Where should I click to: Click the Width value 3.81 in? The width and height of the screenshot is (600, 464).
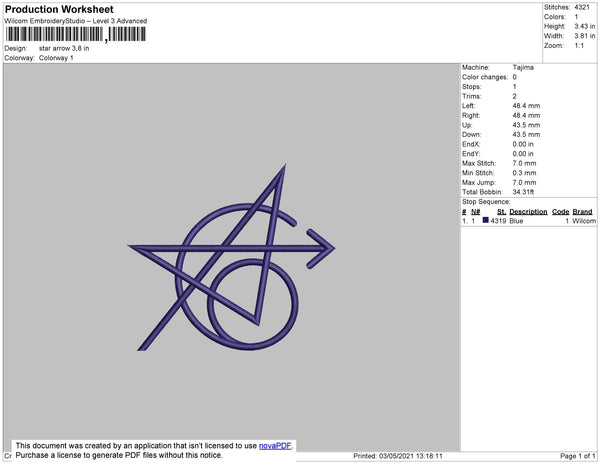(x=584, y=36)
